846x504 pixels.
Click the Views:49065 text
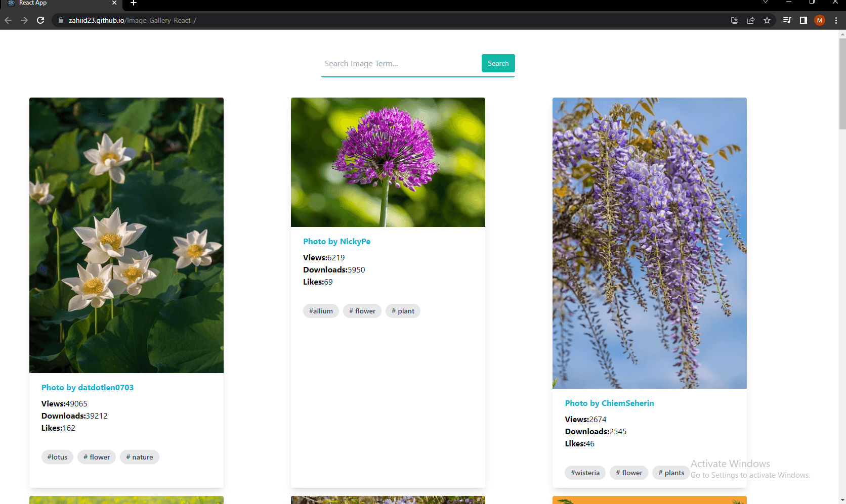[x=64, y=404]
